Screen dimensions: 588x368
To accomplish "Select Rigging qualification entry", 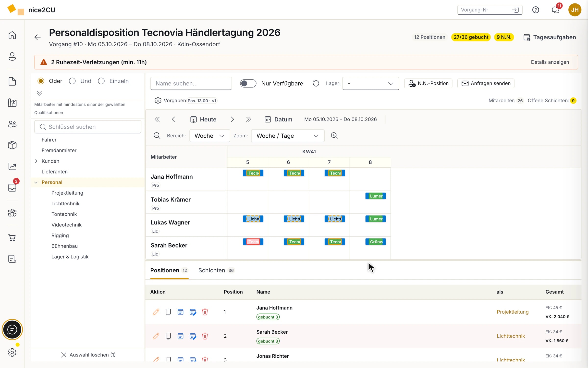I will pos(60,235).
